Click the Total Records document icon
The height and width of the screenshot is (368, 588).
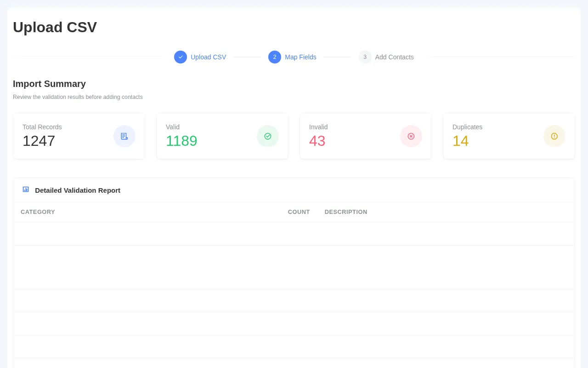pos(124,136)
